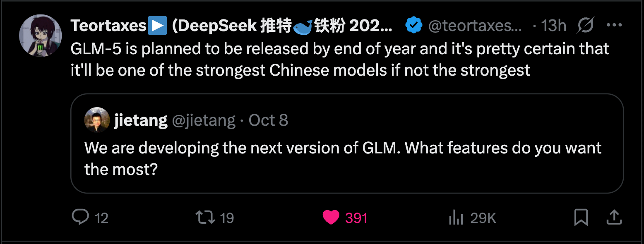Image resolution: width=644 pixels, height=244 pixels.
Task: Click the 391 likes count
Action: [x=356, y=218]
